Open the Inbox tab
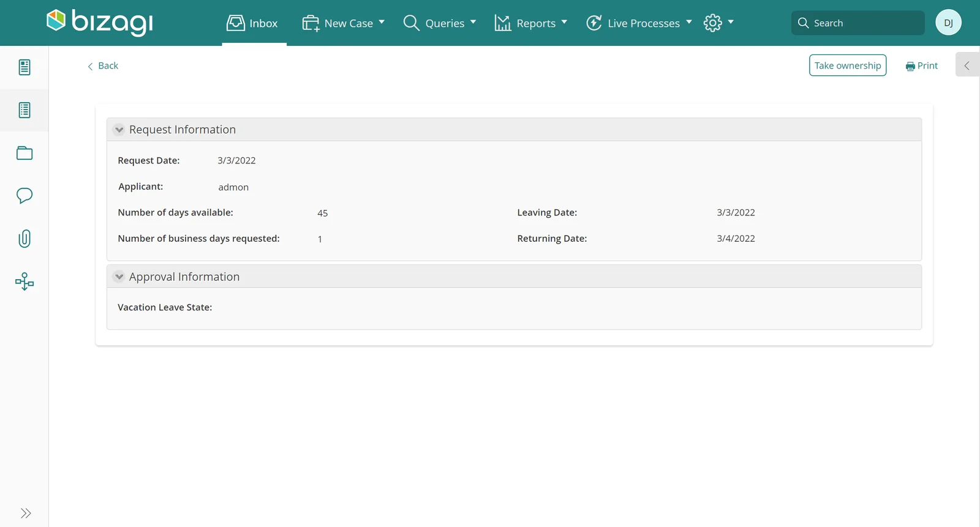 click(x=254, y=23)
